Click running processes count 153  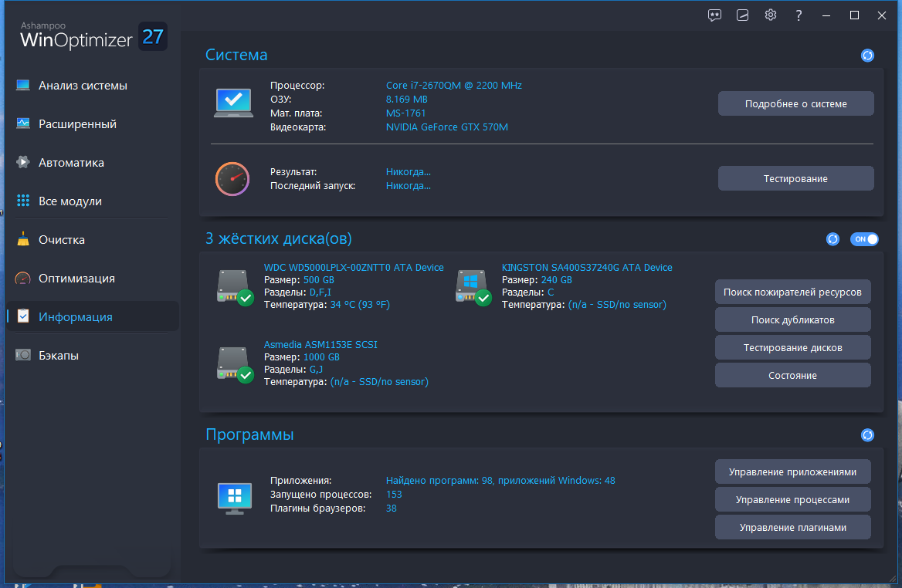coord(394,495)
